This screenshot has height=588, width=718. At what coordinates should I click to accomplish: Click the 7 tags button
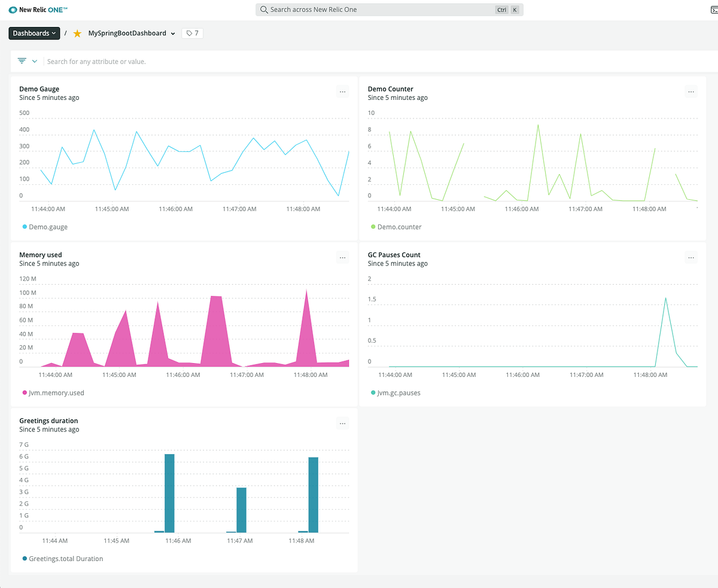point(192,33)
